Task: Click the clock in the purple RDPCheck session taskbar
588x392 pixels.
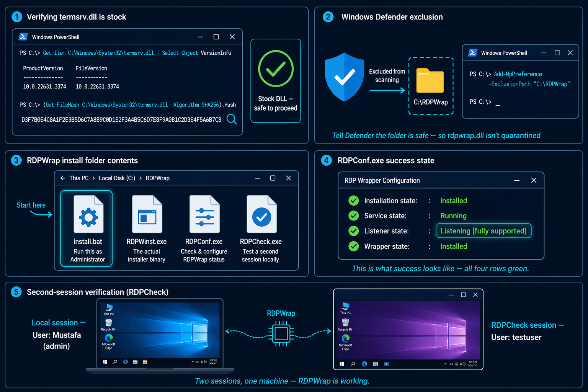Action: point(473,364)
